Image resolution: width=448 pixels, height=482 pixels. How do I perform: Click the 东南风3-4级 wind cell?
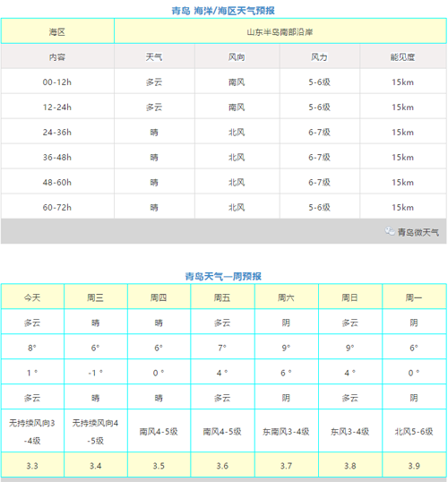287,431
